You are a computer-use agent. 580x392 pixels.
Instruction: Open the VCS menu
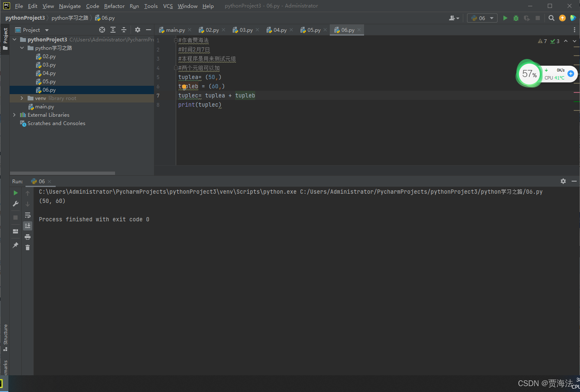168,6
